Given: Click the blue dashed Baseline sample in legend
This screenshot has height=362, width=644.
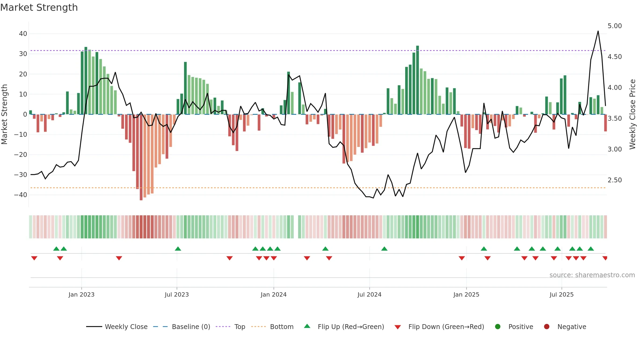Looking at the screenshot, I should pyautogui.click(x=160, y=327).
